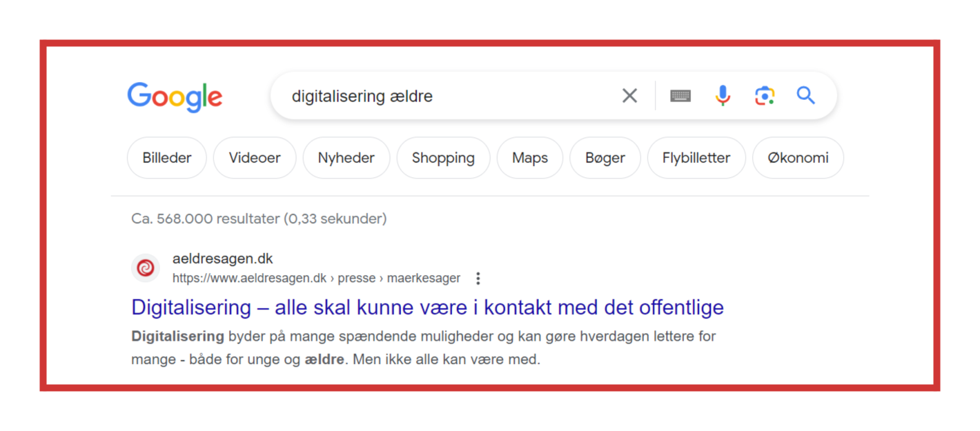
Task: Open the on-screen keyboard icon
Action: pyautogui.click(x=680, y=96)
